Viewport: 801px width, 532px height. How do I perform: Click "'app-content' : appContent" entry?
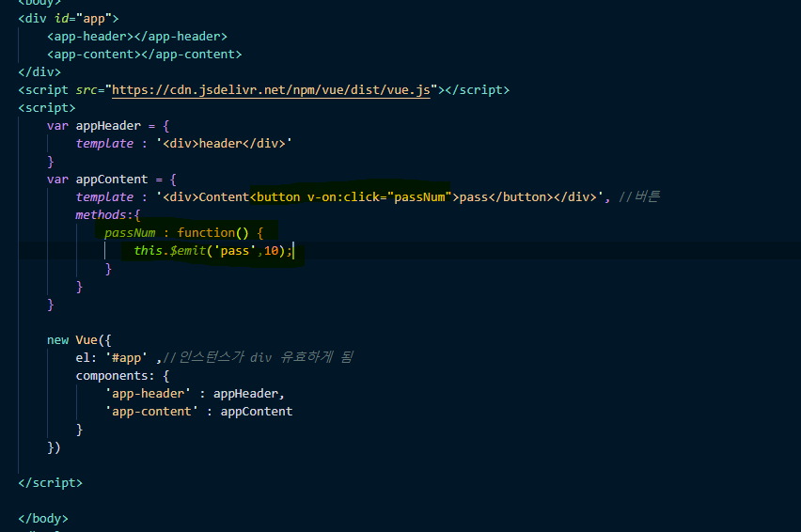198,412
